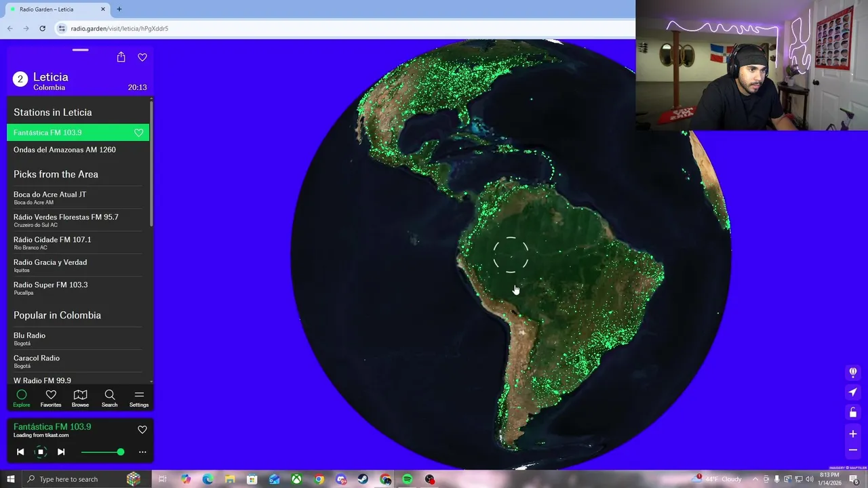Toggle favorite heart on Fantástica FM 103.9 row

pos(139,133)
